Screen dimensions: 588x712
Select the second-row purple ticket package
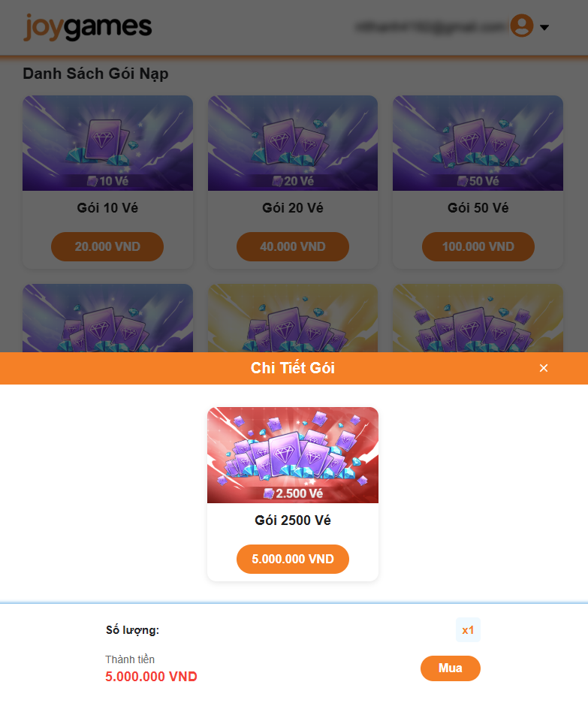coord(107,318)
